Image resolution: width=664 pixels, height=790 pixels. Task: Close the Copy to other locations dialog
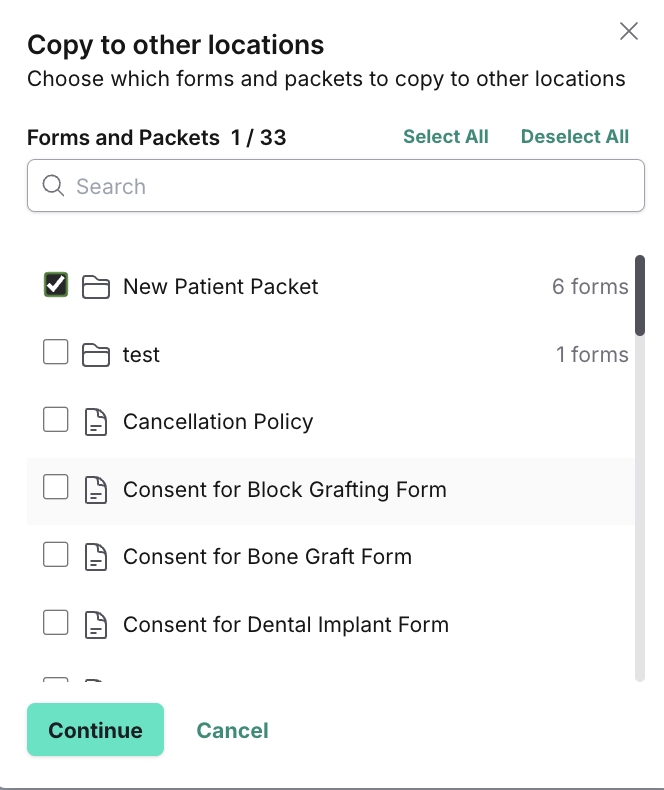click(x=629, y=31)
